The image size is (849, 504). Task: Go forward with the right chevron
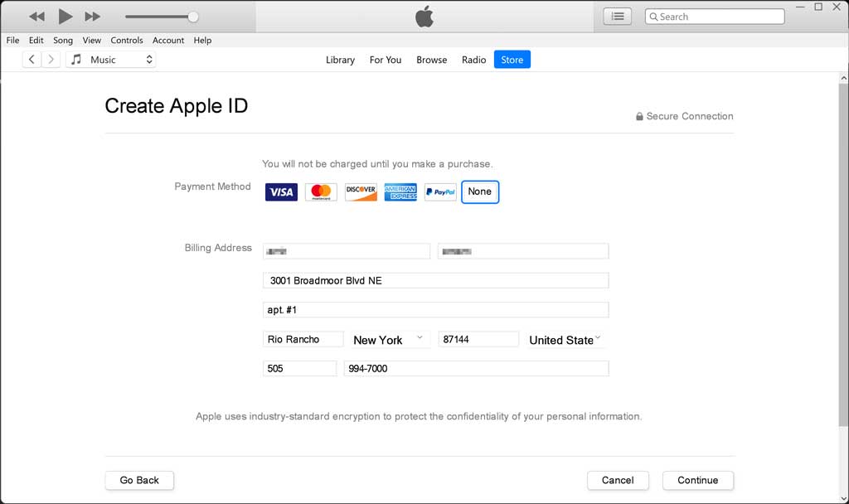[51, 60]
